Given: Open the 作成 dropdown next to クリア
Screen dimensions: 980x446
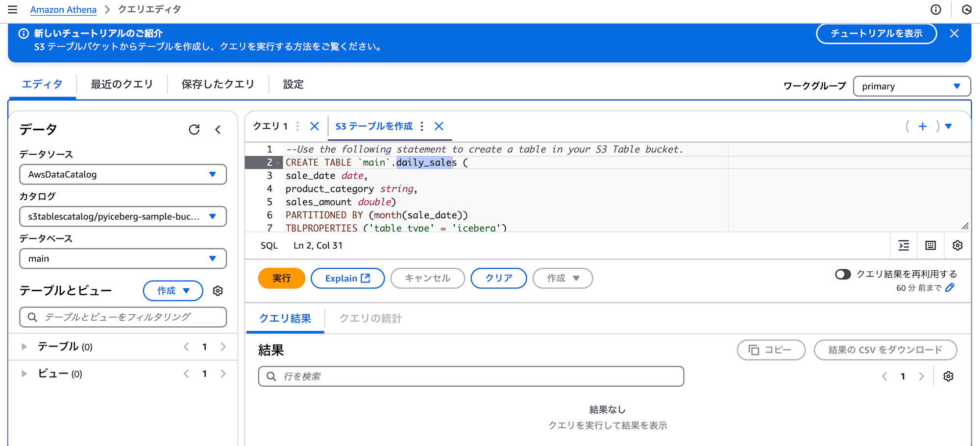Looking at the screenshot, I should coord(563,278).
